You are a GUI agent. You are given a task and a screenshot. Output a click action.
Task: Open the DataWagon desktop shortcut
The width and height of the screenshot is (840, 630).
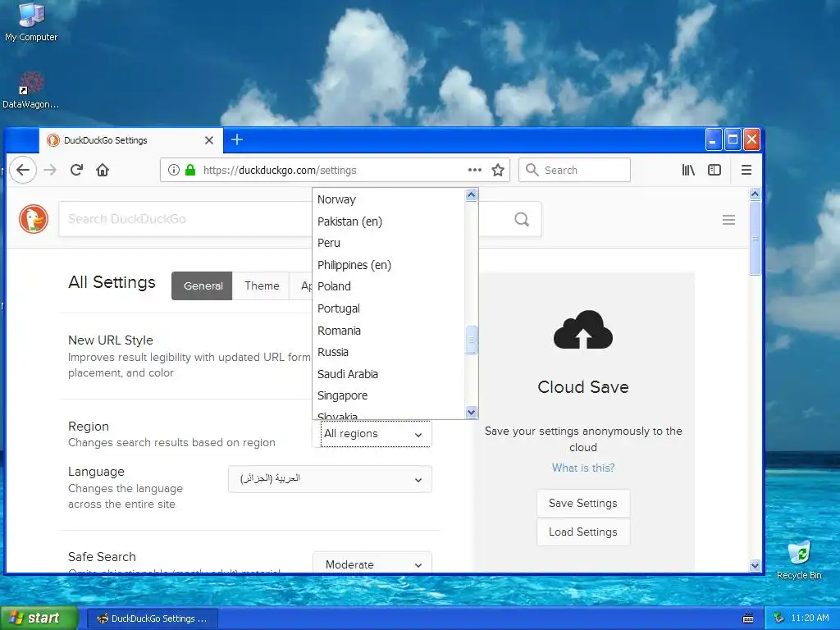[x=31, y=89]
